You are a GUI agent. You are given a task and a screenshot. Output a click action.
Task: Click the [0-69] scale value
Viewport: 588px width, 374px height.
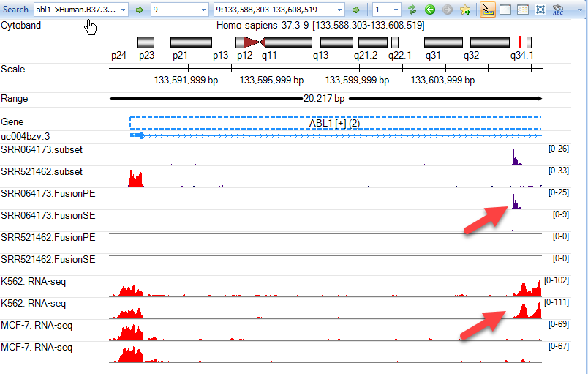pyautogui.click(x=558, y=324)
